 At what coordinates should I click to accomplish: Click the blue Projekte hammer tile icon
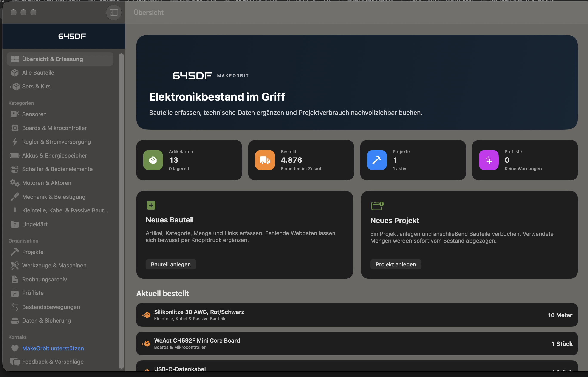pos(377,160)
